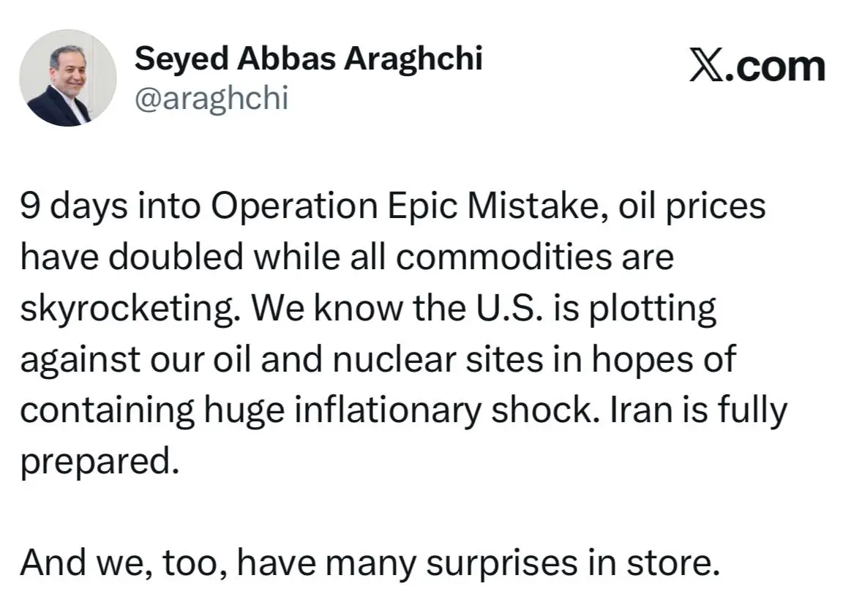Open the @araghchi handle link

click(x=212, y=97)
